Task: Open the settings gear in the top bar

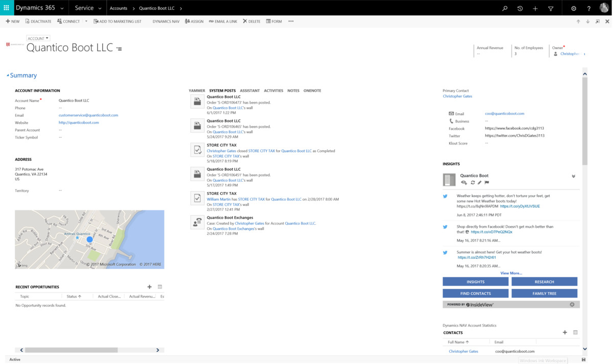Action: [574, 8]
